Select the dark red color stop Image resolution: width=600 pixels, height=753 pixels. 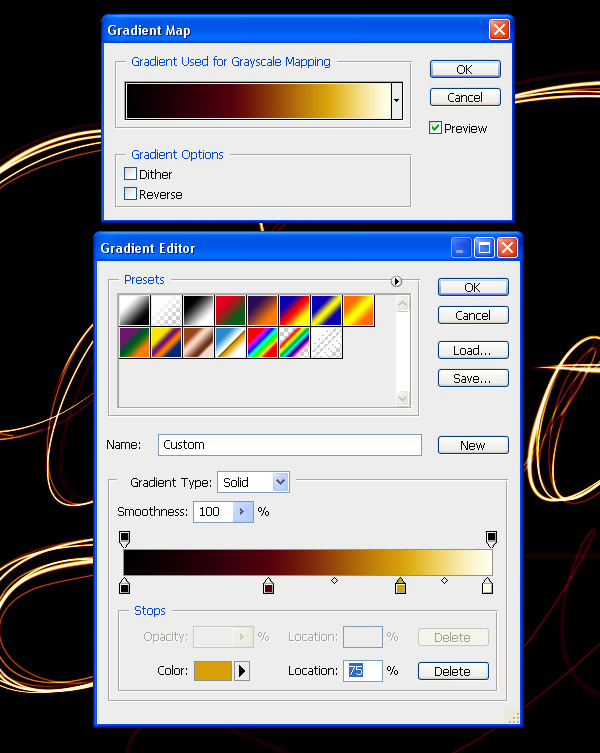pos(269,586)
